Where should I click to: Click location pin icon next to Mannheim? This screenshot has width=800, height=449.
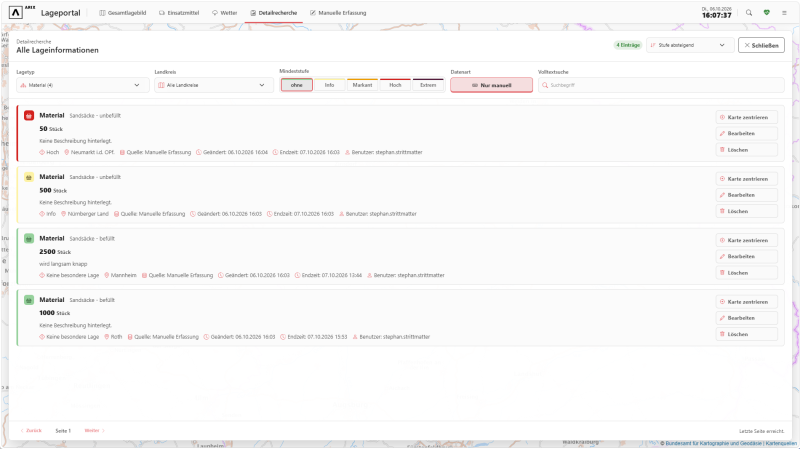tap(107, 275)
